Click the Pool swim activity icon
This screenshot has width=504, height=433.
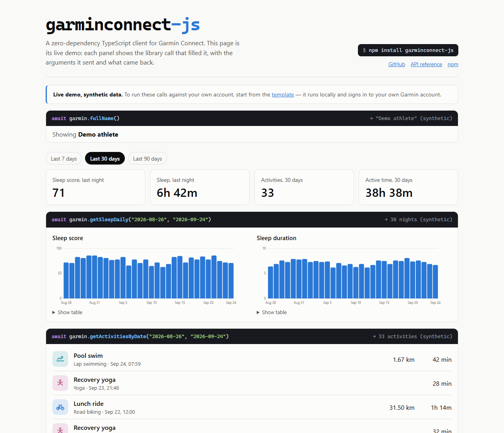(x=60, y=359)
